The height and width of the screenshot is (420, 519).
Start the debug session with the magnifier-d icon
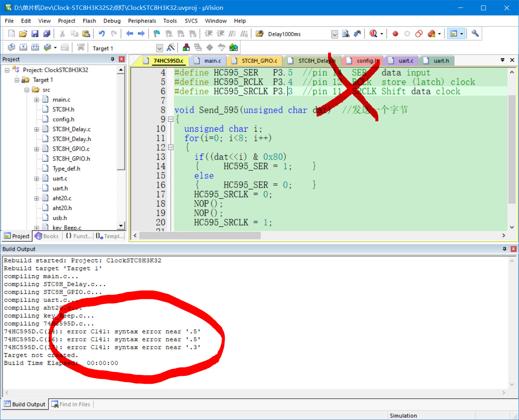click(x=373, y=34)
